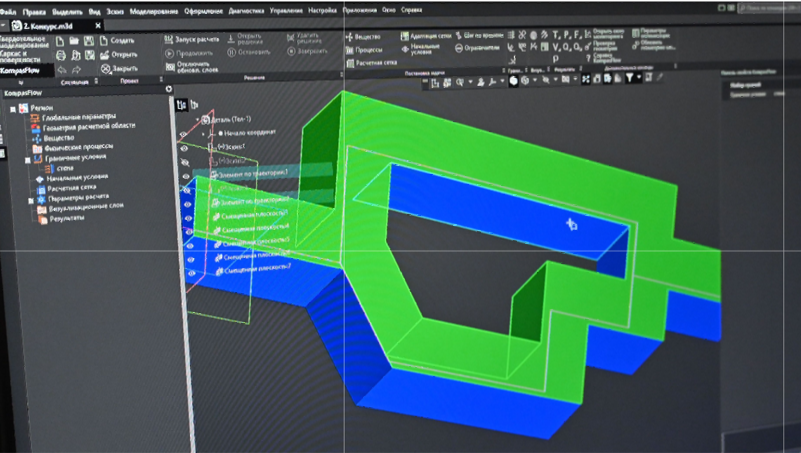Collapse the Граничные условия tree node
Screen dimensions: 801x453
click(28, 159)
